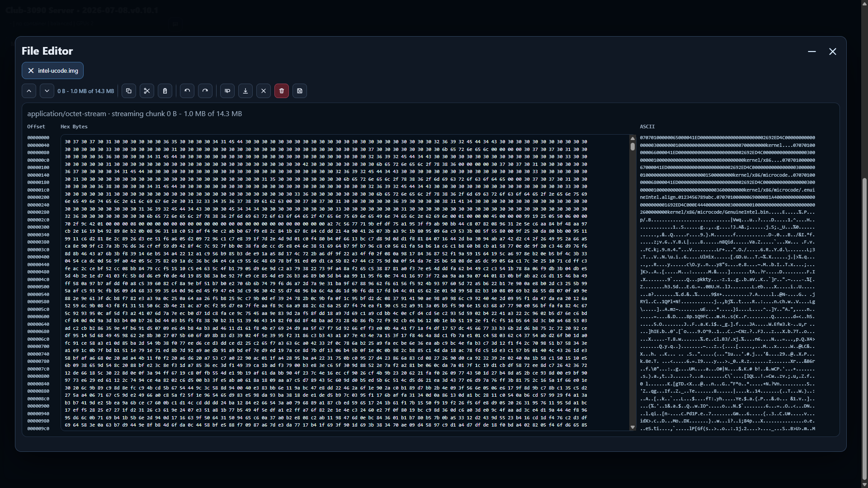Click the offset 00000400 row label
868x488 pixels.
pos(38,257)
